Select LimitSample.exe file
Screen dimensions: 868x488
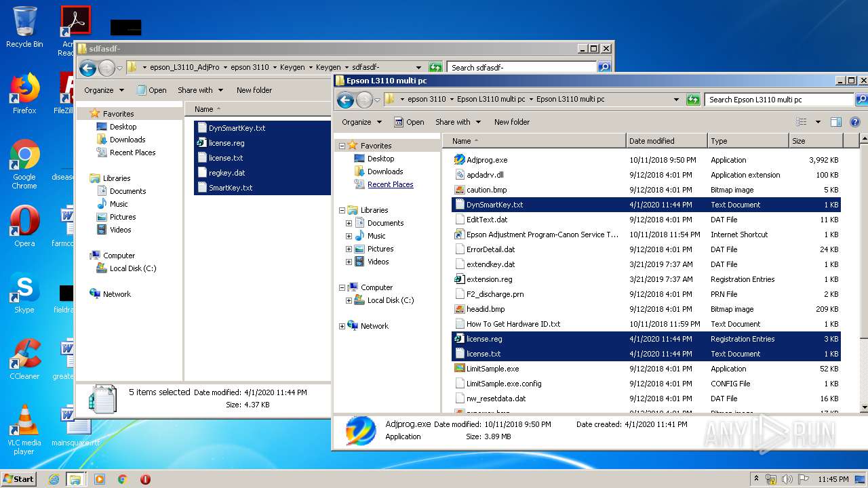pyautogui.click(x=492, y=369)
